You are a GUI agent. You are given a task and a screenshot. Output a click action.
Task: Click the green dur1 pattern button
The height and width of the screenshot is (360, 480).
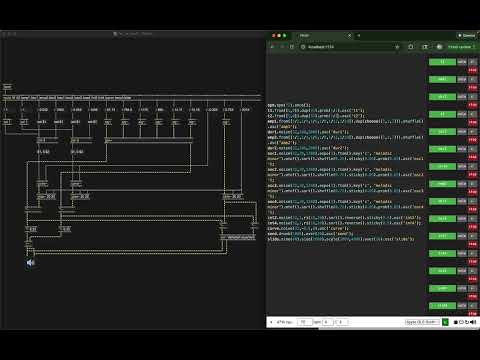click(x=442, y=97)
